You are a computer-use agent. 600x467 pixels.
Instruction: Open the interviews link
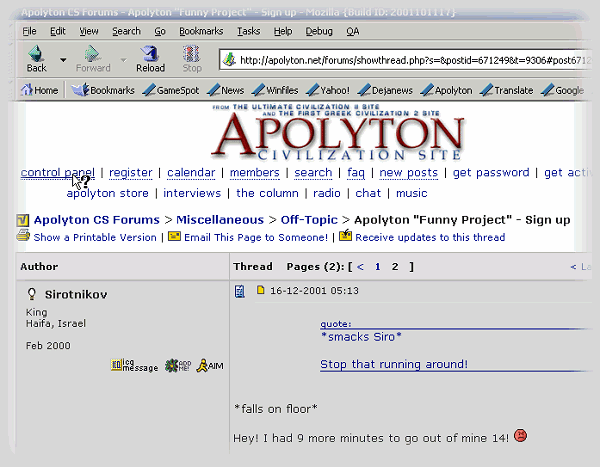click(192, 193)
